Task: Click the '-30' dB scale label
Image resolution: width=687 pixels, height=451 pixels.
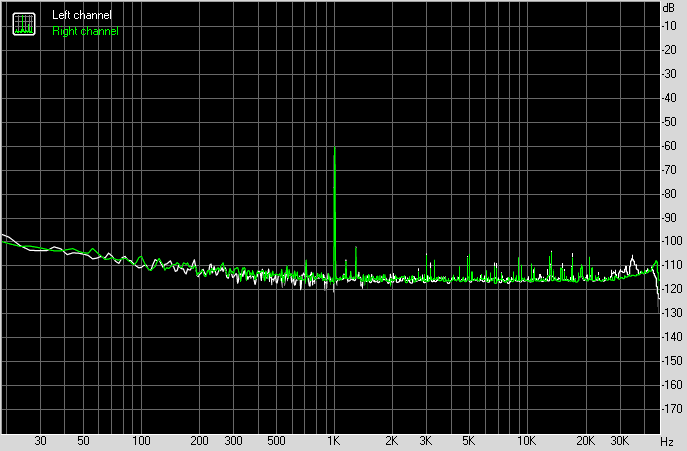Action: point(669,74)
